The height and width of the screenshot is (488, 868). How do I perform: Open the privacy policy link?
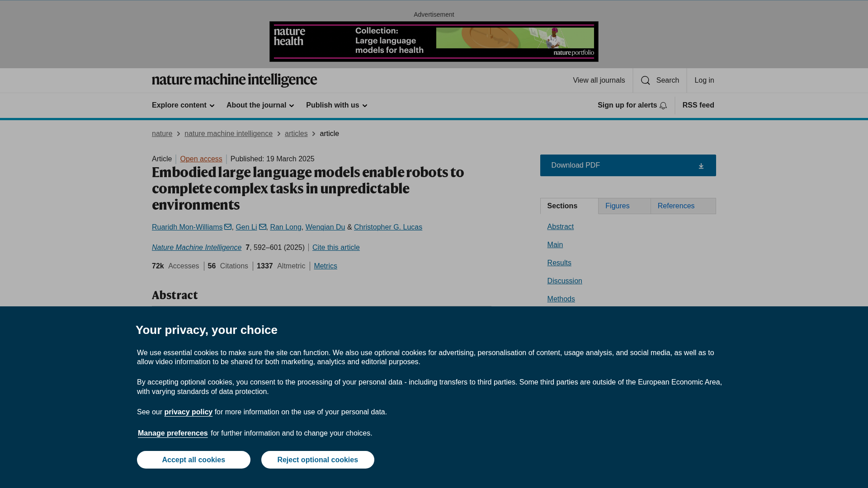tap(188, 412)
